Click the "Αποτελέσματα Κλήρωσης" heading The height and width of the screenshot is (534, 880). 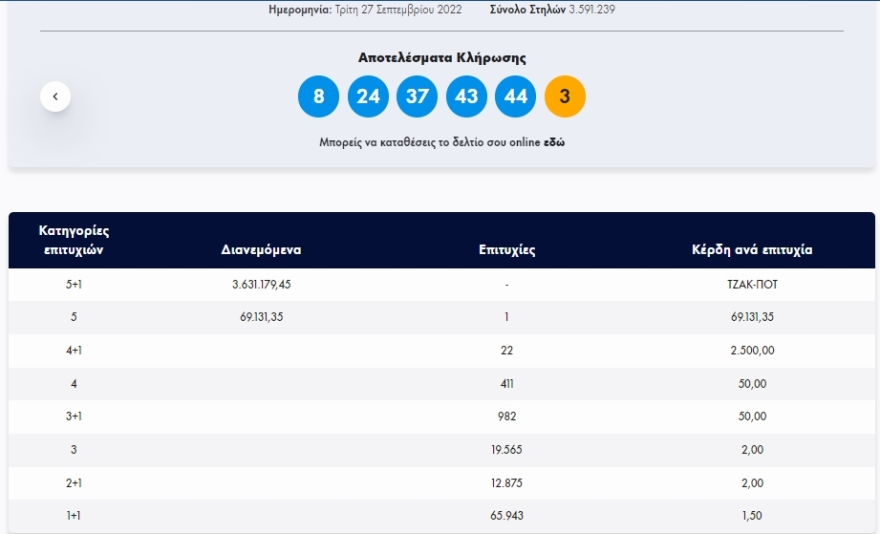441,58
